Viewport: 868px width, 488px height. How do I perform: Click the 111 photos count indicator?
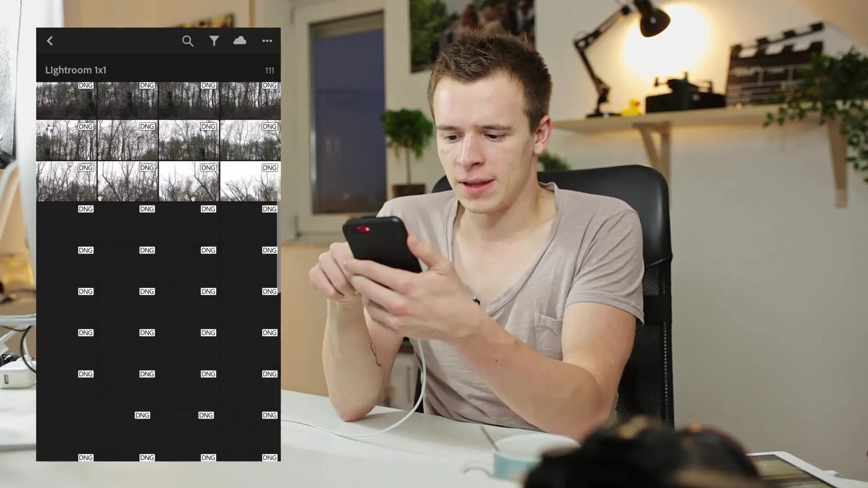(x=269, y=70)
